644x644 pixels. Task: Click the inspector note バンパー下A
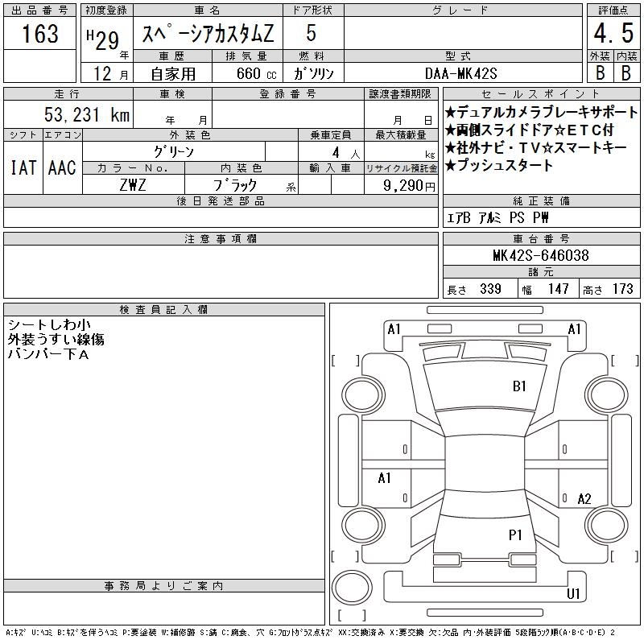click(x=48, y=354)
